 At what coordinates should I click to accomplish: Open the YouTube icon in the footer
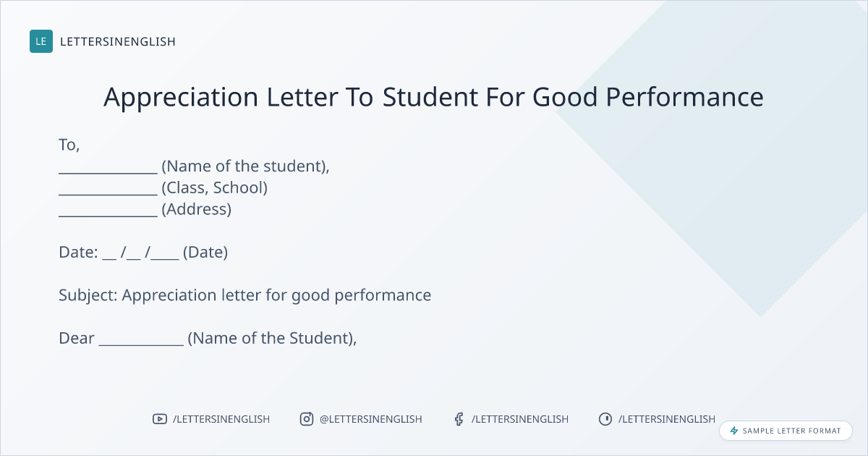point(159,419)
